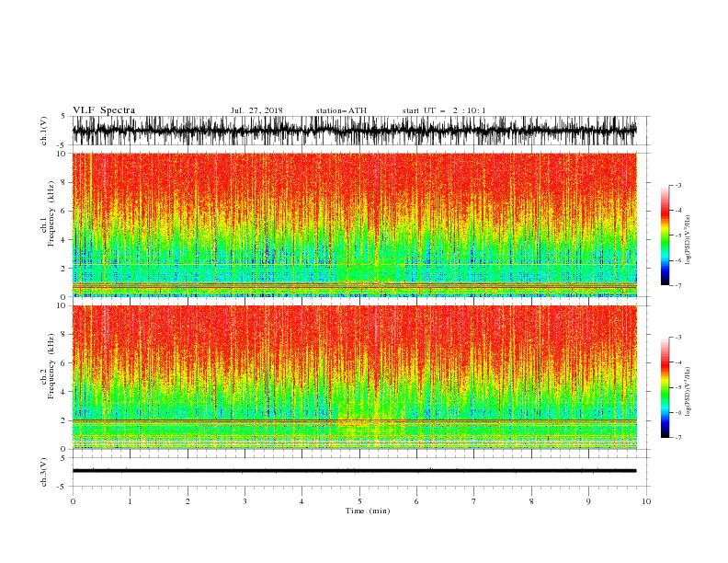Click the "-7" label on ch.2 colorbar

677,438
